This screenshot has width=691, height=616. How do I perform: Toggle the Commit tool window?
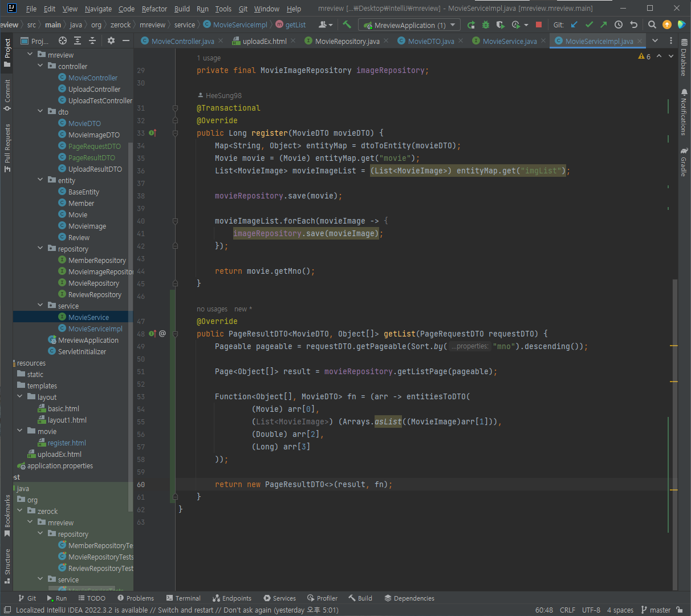pos(7,95)
